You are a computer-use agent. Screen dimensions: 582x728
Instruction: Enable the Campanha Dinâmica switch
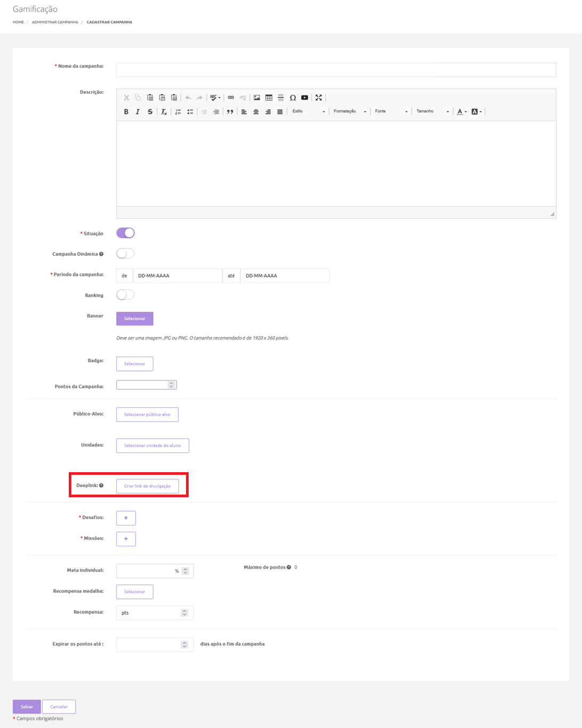tap(125, 254)
